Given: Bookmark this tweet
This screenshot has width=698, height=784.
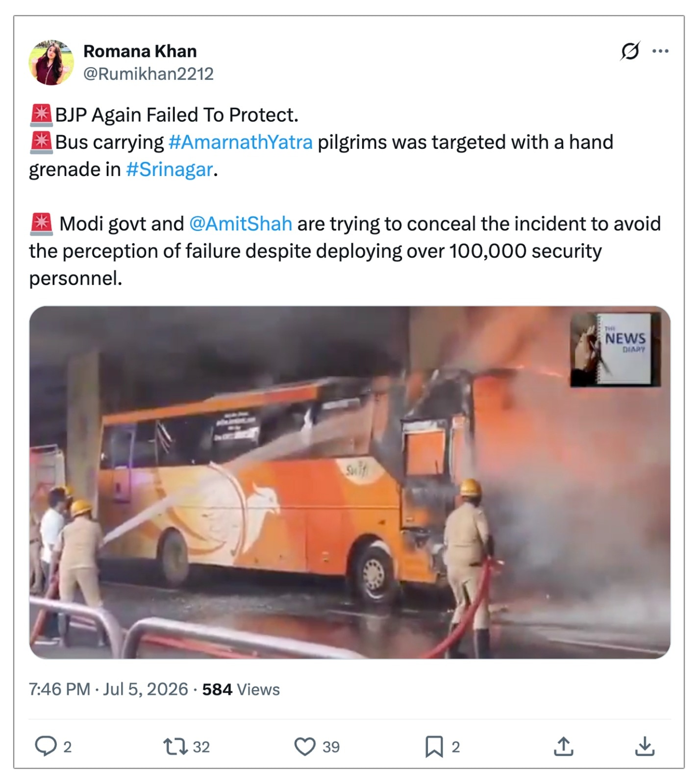Looking at the screenshot, I should click(434, 746).
